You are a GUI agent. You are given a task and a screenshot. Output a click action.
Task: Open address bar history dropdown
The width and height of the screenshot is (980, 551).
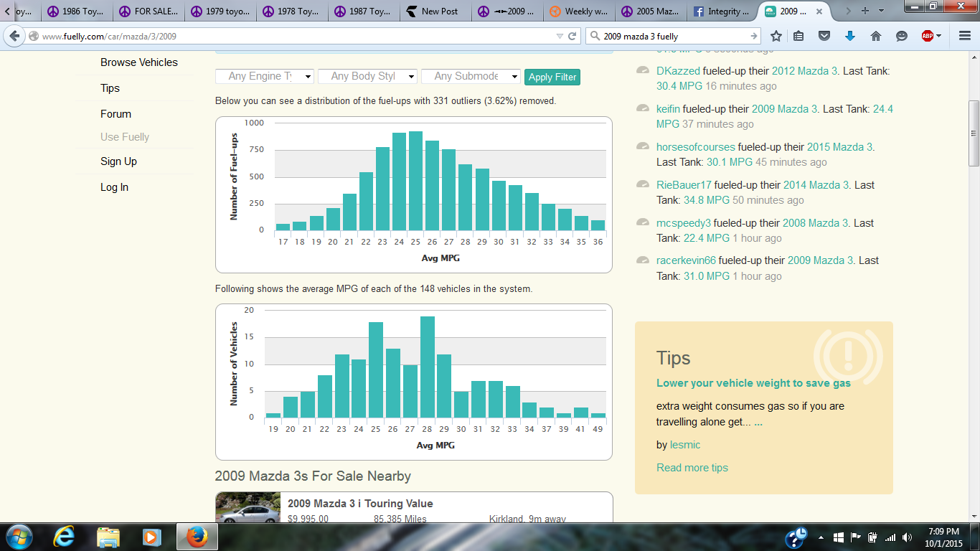pos(560,36)
